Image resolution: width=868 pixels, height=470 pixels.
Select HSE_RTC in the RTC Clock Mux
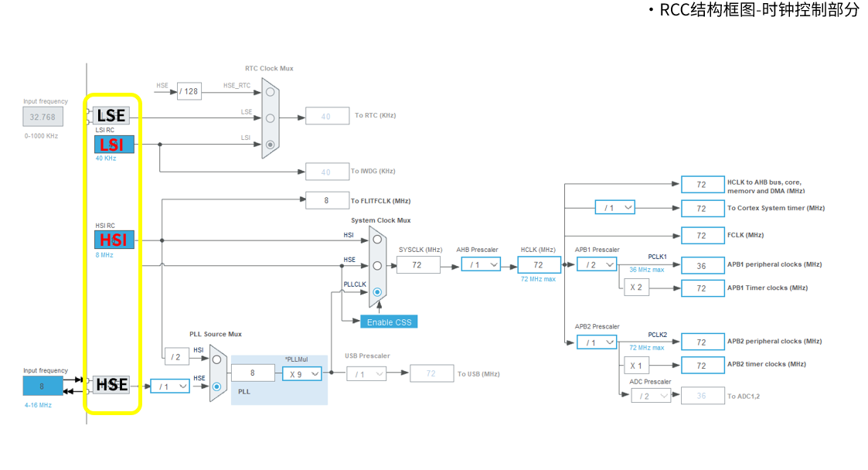(271, 92)
